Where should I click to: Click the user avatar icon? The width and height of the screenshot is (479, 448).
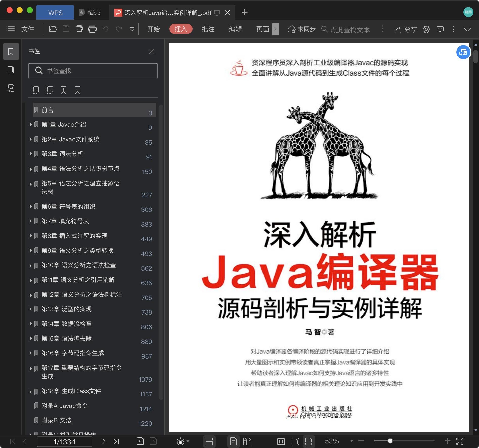(x=468, y=12)
